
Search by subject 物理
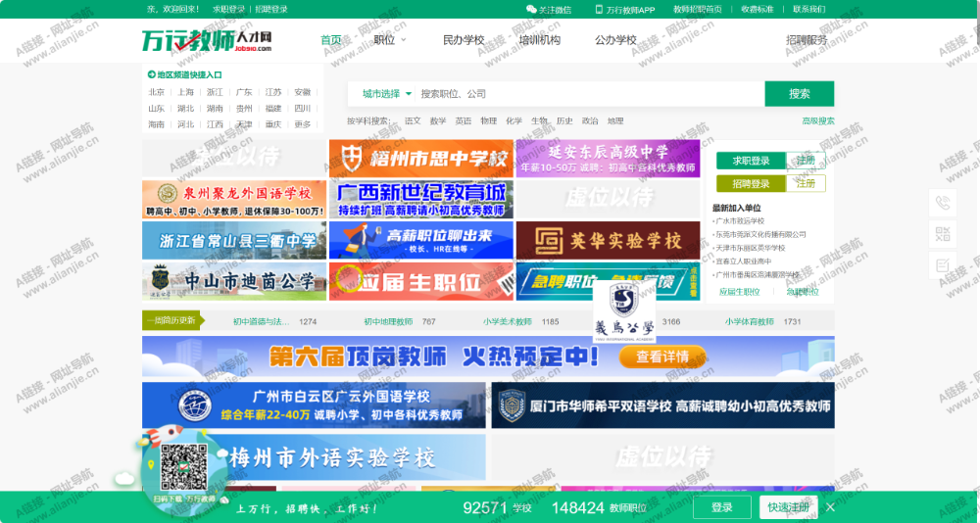pos(489,121)
